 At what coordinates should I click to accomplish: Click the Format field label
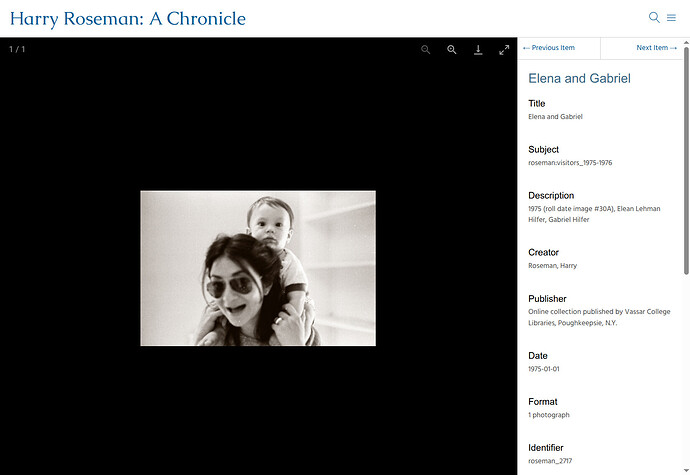[543, 401]
